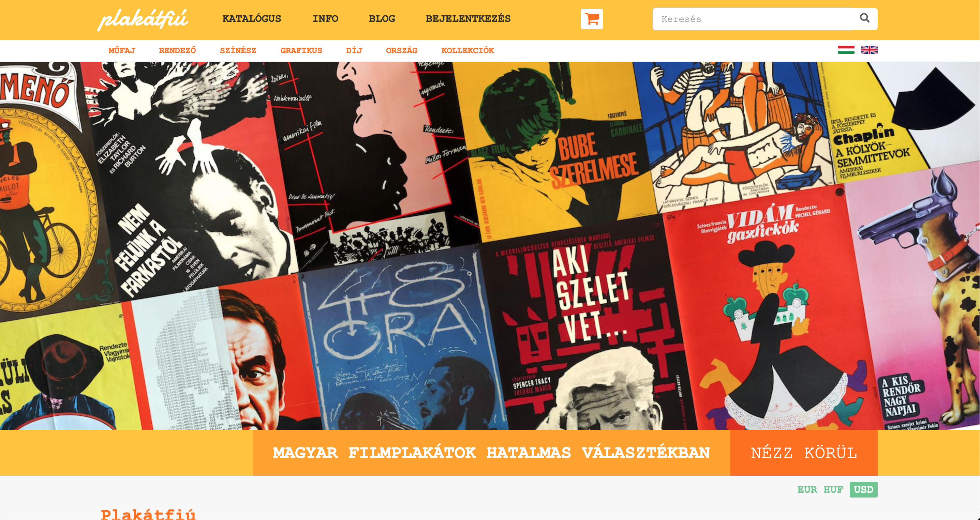Open the MŰFAJ category menu
The height and width of the screenshot is (520, 980).
coord(122,50)
